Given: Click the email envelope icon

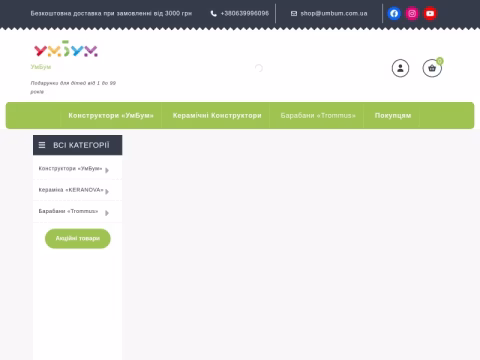Looking at the screenshot, I should click(294, 14).
